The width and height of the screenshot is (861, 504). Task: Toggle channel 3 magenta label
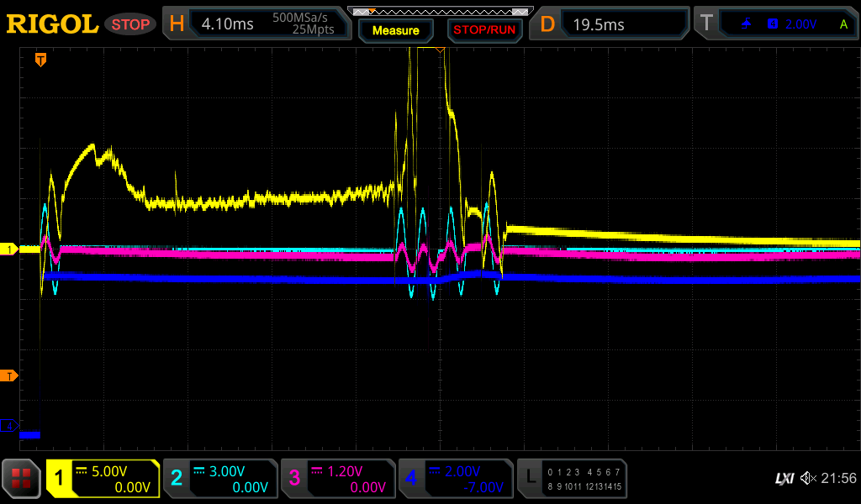(294, 479)
